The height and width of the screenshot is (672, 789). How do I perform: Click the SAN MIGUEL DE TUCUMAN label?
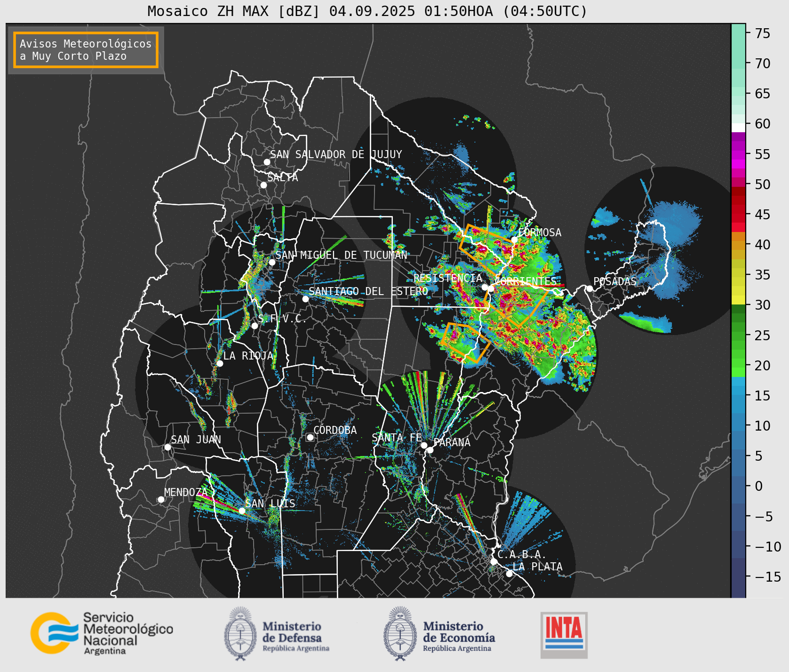tap(341, 255)
